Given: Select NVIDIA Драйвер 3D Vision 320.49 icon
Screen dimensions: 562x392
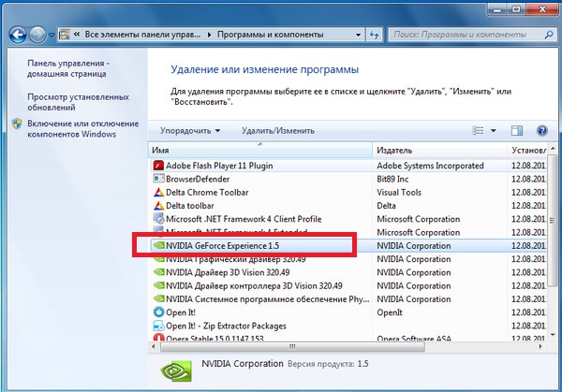Looking at the screenshot, I should 158,272.
